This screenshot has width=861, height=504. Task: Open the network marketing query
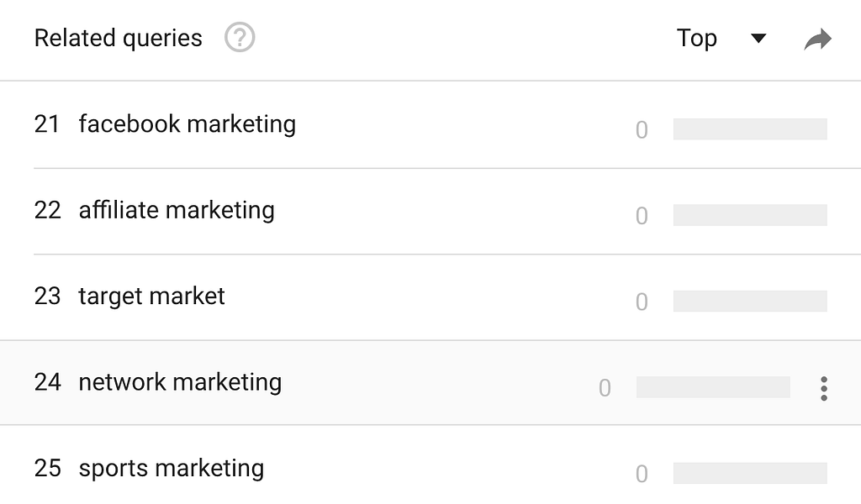point(180,382)
